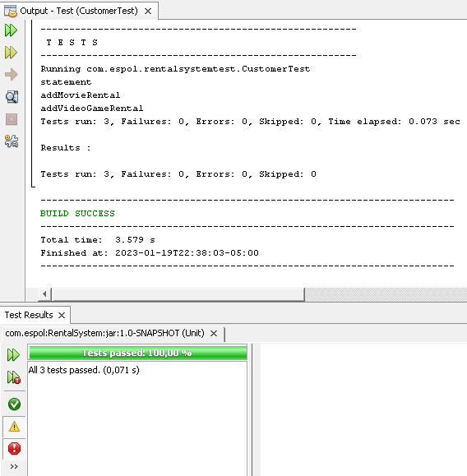Click the 'addMovieRental' output line
The height and width of the screenshot is (476, 467).
tap(80, 95)
